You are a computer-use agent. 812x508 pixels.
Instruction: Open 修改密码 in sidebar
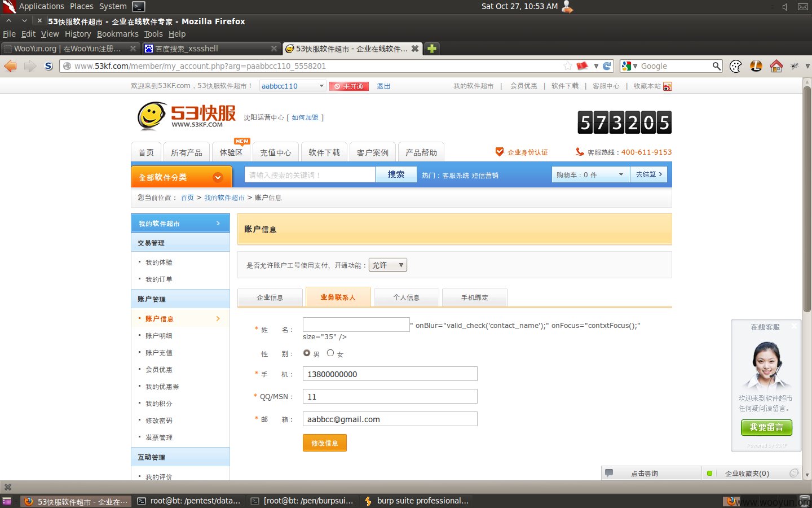159,421
